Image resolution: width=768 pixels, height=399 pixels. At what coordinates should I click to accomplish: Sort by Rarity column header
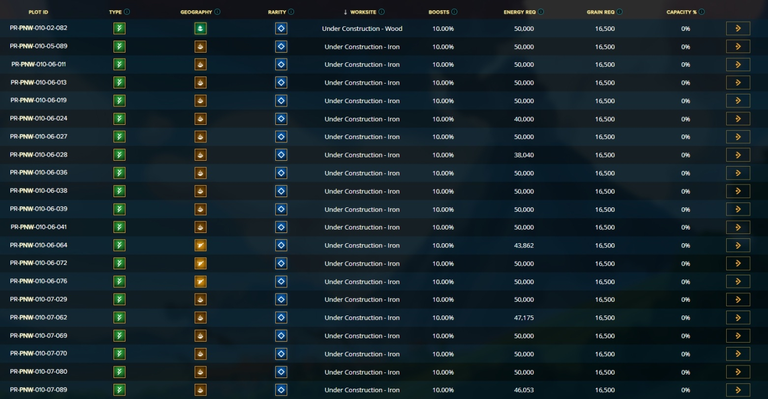tap(277, 12)
